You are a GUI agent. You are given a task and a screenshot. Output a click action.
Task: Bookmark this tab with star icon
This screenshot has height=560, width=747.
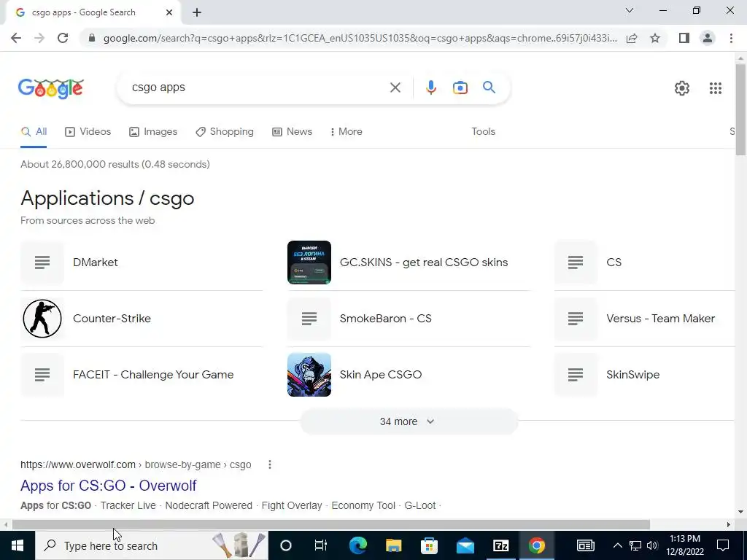655,38
